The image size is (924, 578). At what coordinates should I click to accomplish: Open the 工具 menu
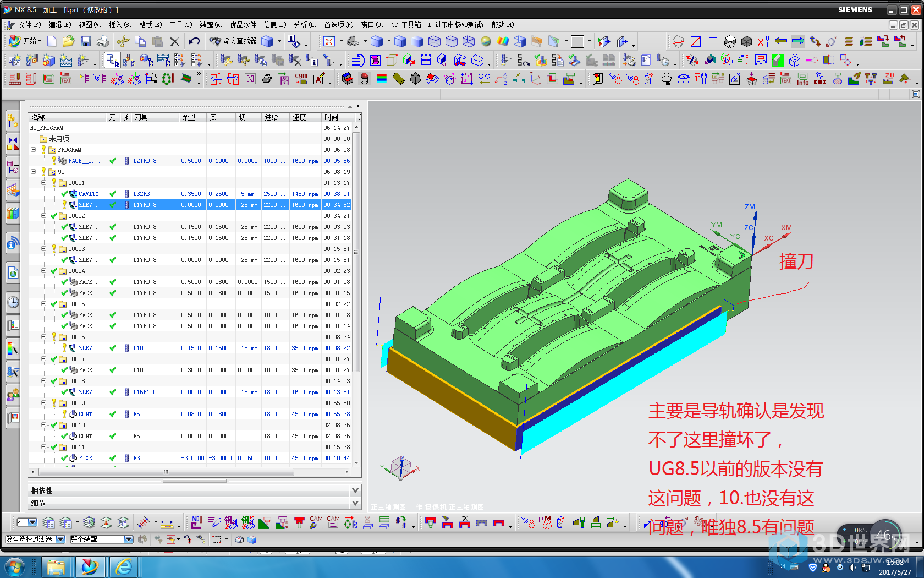click(180, 25)
